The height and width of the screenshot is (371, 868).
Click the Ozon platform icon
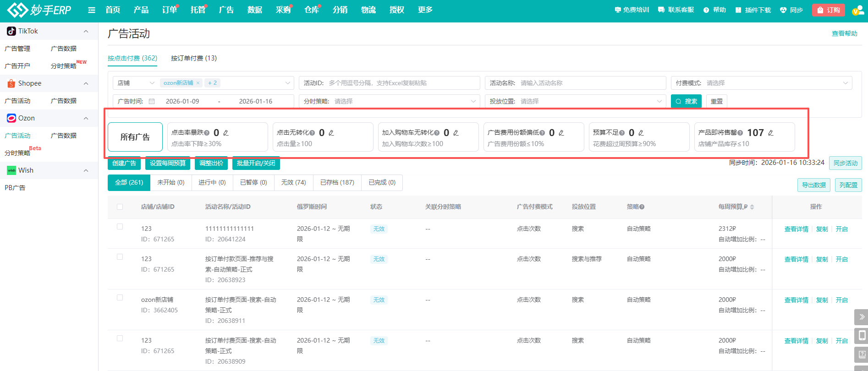(11, 118)
